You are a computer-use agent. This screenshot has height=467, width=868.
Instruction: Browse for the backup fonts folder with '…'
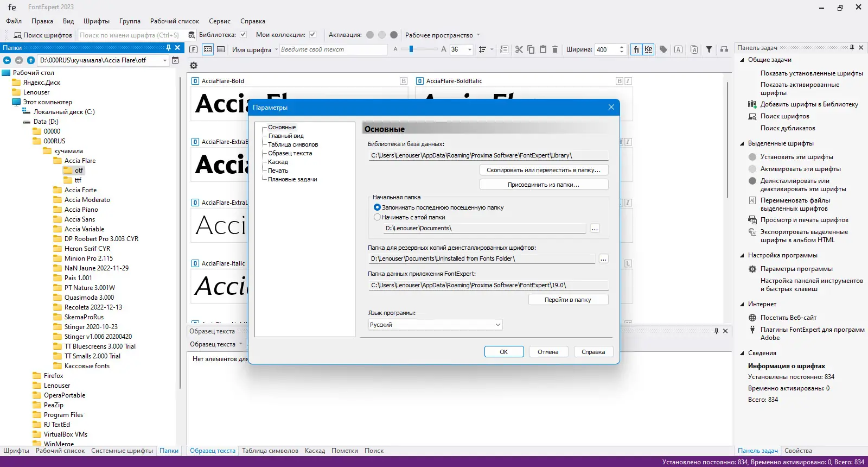603,258
